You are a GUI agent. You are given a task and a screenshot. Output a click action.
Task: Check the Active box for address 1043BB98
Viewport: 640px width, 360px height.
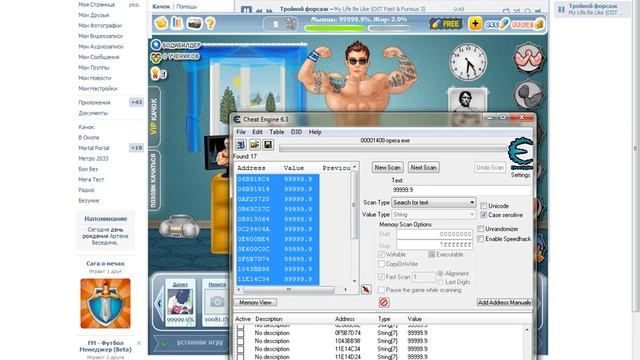[240, 341]
